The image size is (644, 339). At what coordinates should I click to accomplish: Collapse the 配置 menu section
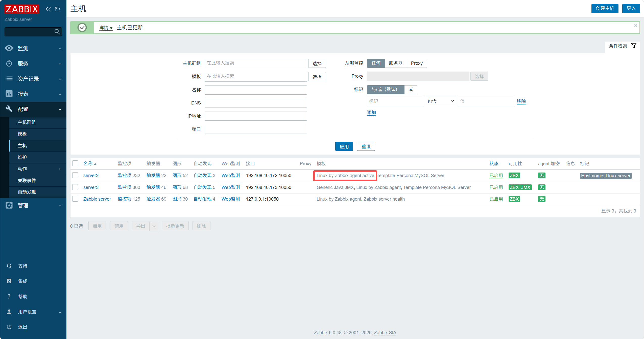33,109
